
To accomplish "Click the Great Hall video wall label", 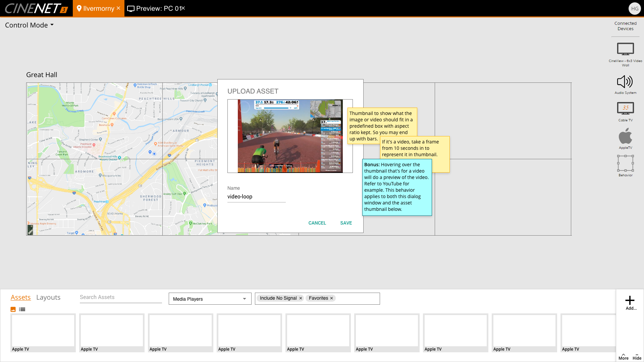I will pos(42,75).
